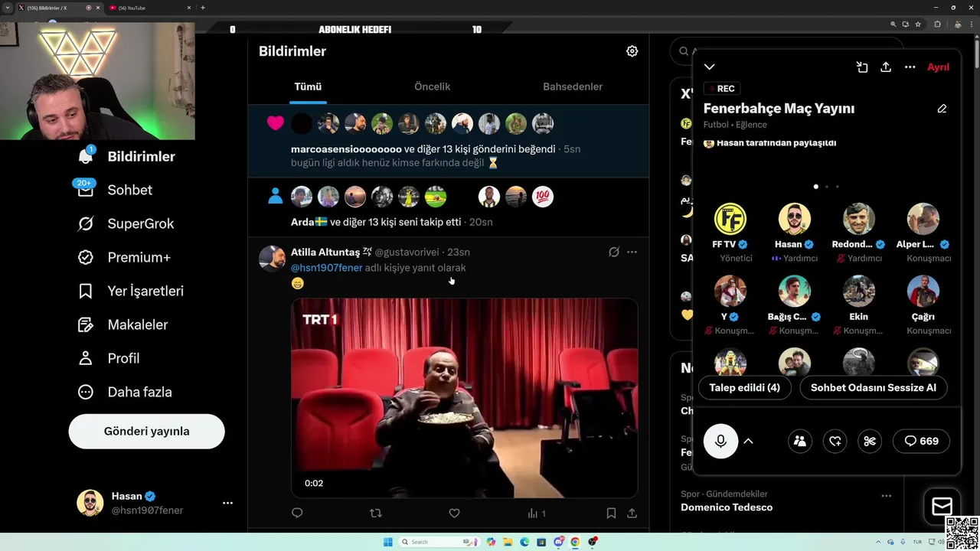
Task: Click Sohbet Odasını Sessize Al
Action: coord(874,387)
